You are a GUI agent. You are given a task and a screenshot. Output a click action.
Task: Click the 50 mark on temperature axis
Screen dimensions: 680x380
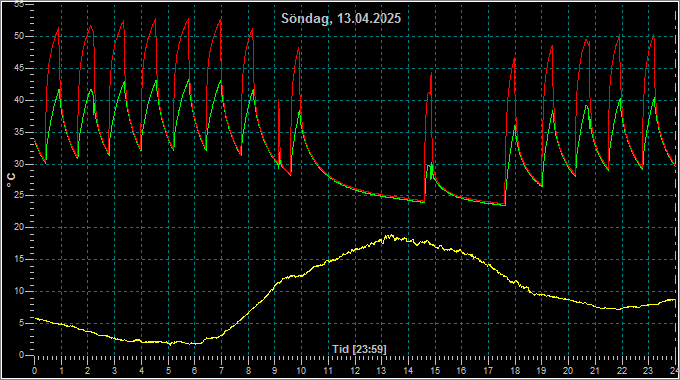[19, 36]
